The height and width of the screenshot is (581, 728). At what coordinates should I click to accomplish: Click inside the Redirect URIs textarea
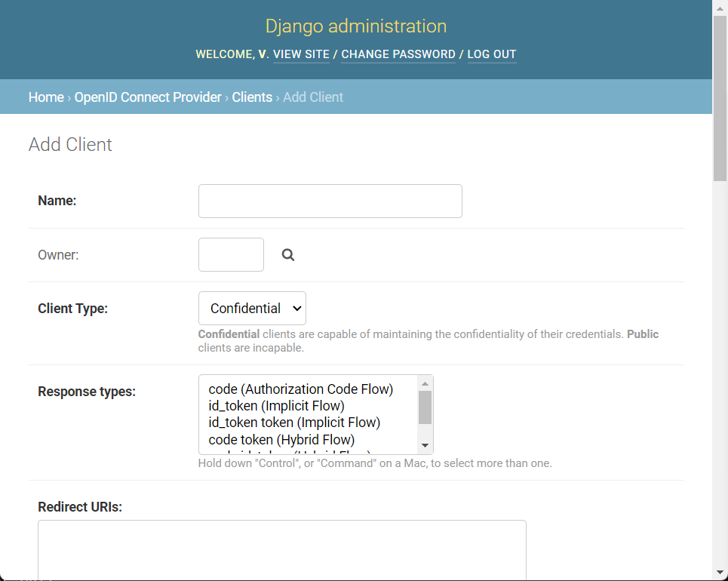coord(282,550)
